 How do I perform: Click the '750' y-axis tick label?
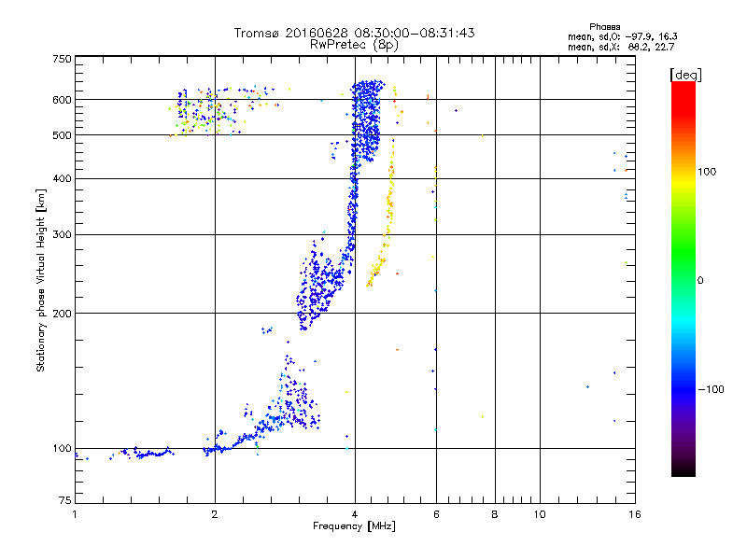(x=63, y=59)
